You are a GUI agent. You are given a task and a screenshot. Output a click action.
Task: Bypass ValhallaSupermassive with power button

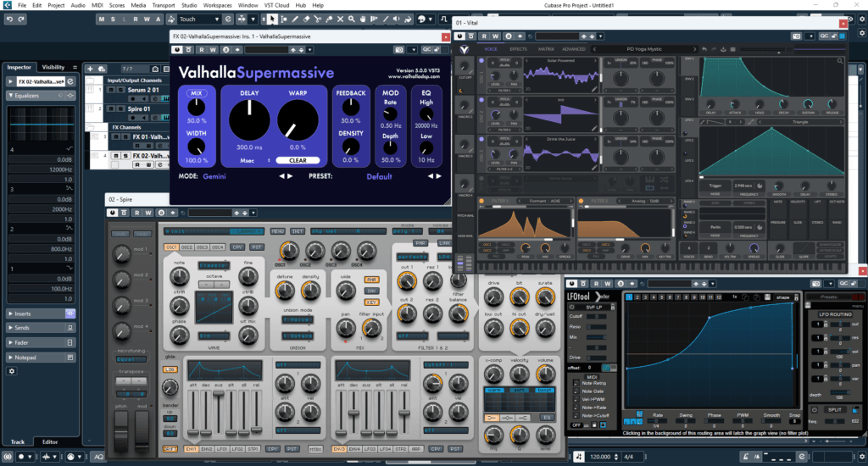[x=176, y=50]
